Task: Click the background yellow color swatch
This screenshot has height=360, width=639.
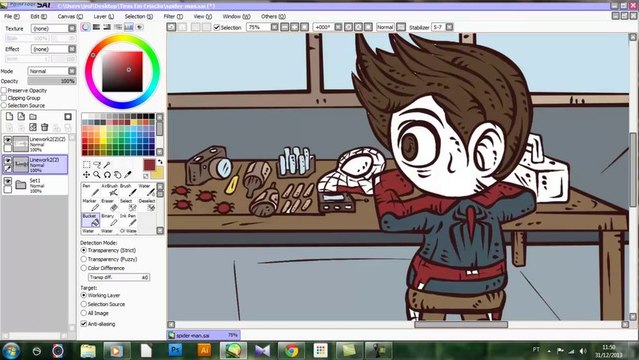Action: point(158,173)
